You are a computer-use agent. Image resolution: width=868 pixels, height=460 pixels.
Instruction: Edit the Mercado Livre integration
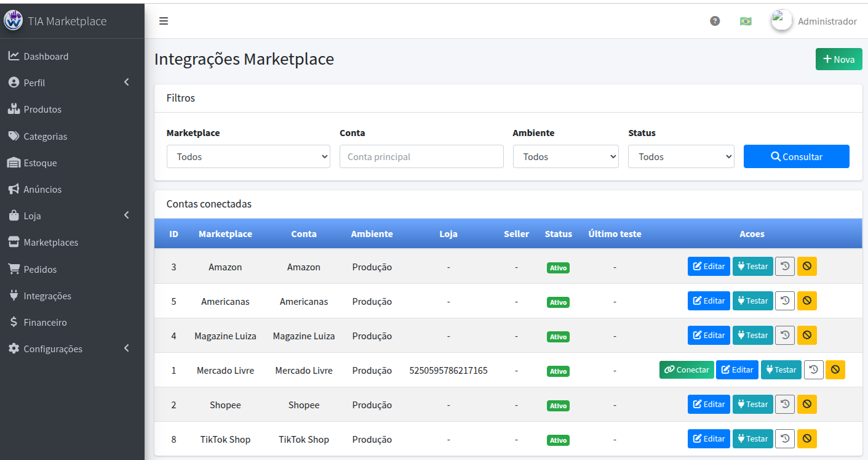point(737,370)
